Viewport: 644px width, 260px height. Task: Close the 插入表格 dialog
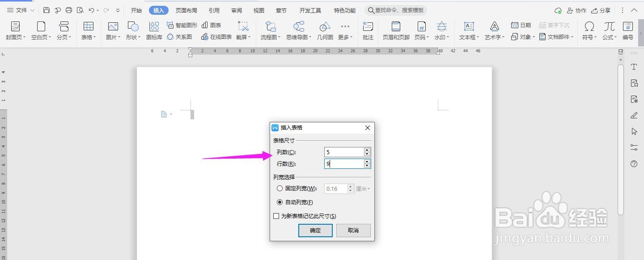368,128
